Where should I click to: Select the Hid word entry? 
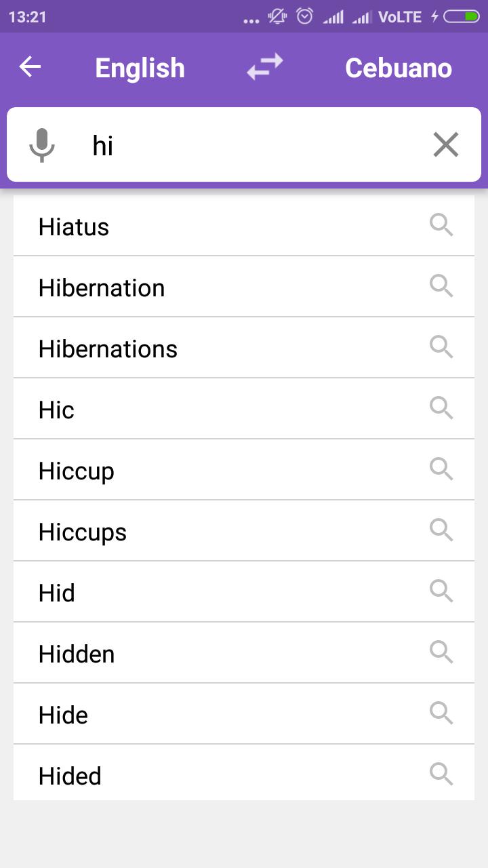244,592
